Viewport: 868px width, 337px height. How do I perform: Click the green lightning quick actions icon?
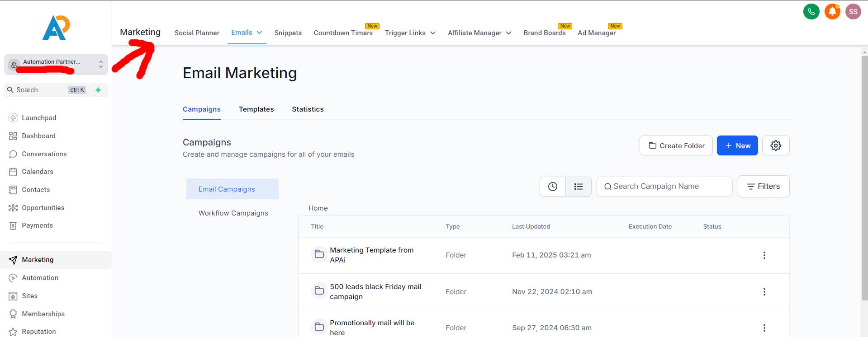coord(98,90)
